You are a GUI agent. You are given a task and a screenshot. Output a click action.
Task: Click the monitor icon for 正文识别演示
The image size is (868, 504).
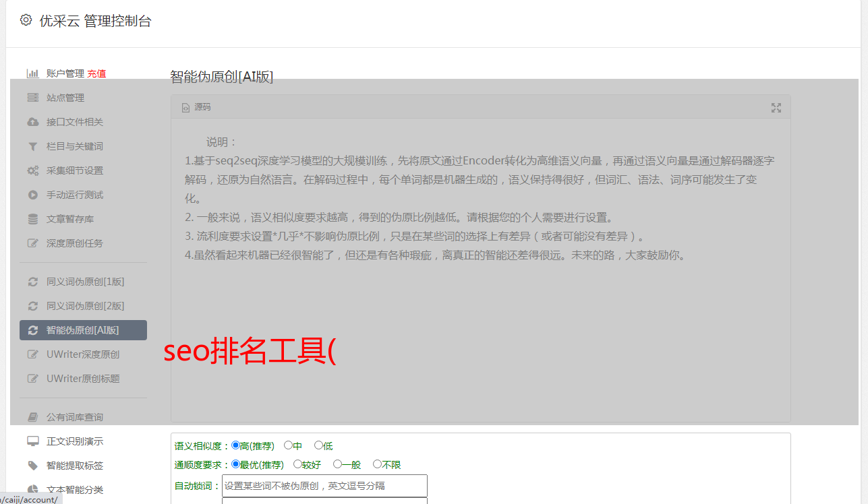coord(32,441)
